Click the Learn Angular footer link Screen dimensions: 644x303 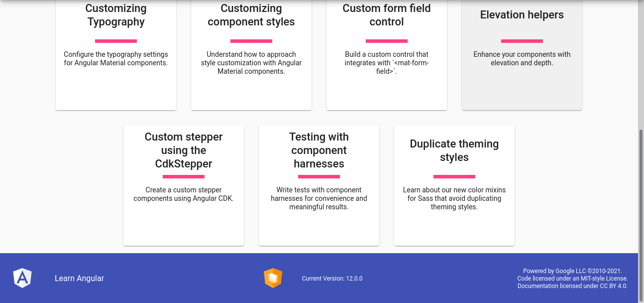coord(80,278)
